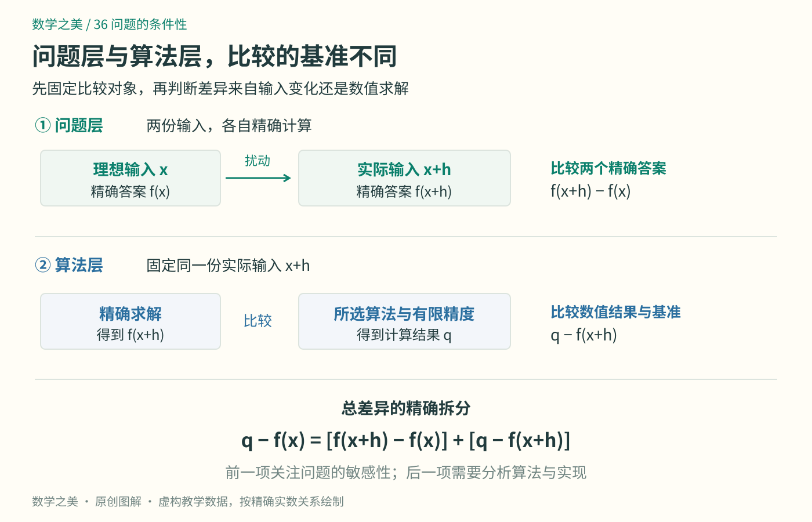Click the '精确求解' box
This screenshot has height=522, width=812.
130,321
